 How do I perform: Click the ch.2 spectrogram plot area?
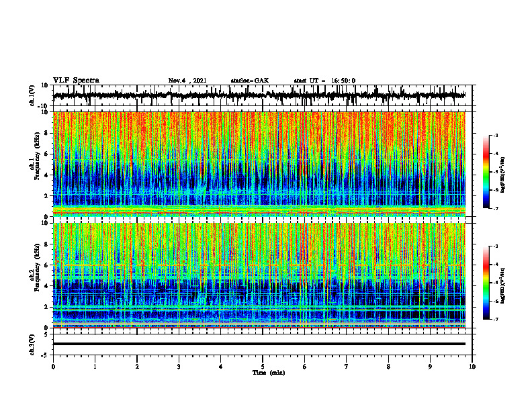click(259, 275)
